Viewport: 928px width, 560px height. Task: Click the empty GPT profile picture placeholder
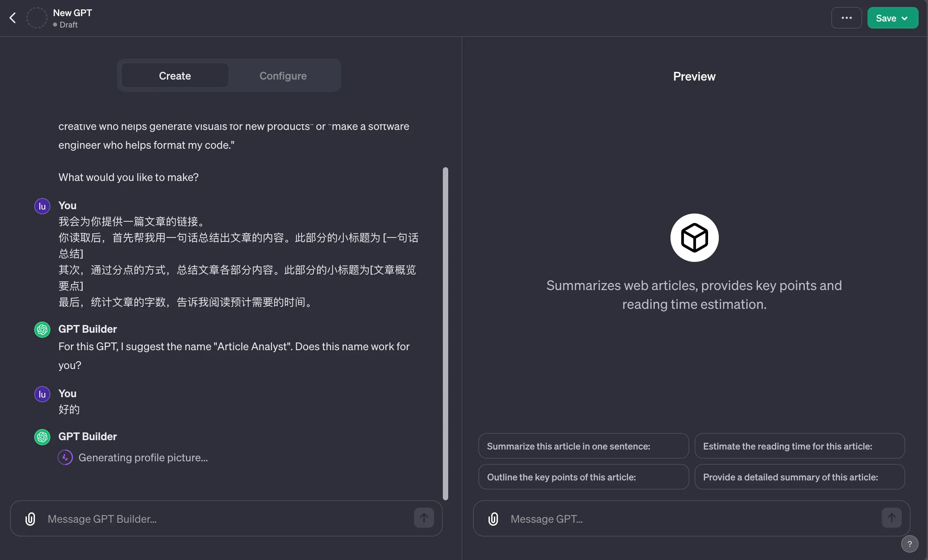click(x=37, y=18)
